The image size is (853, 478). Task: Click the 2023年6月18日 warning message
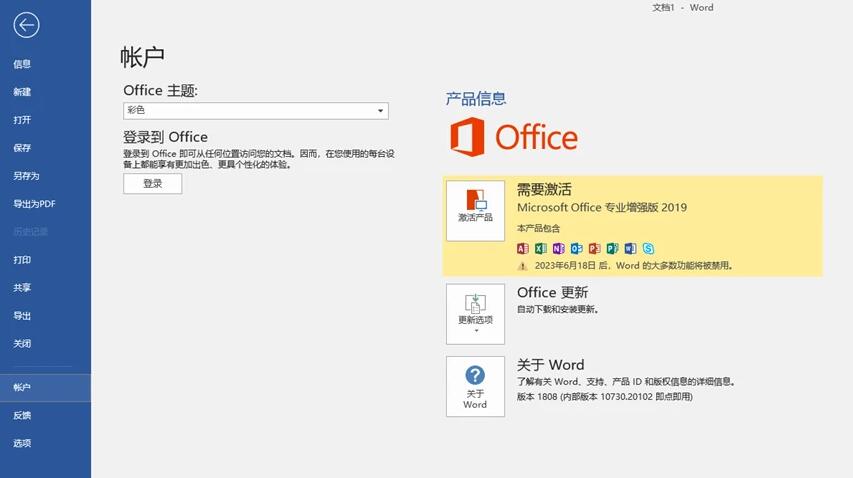[634, 266]
